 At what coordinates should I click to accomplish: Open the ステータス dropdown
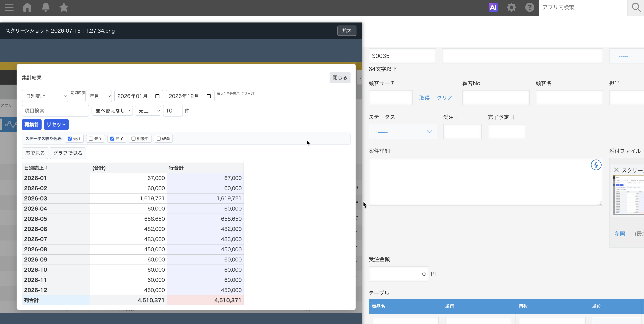[403, 132]
